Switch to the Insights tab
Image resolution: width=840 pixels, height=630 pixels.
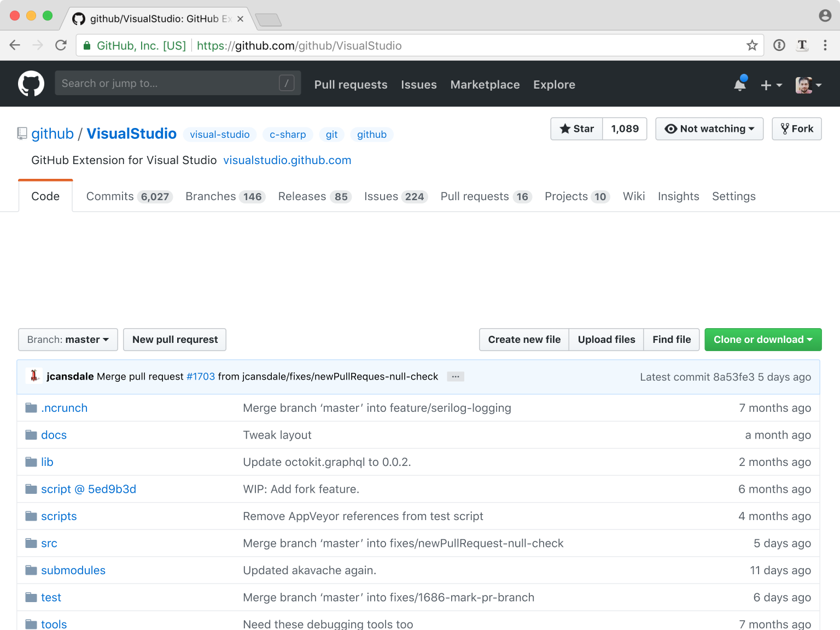pos(678,196)
